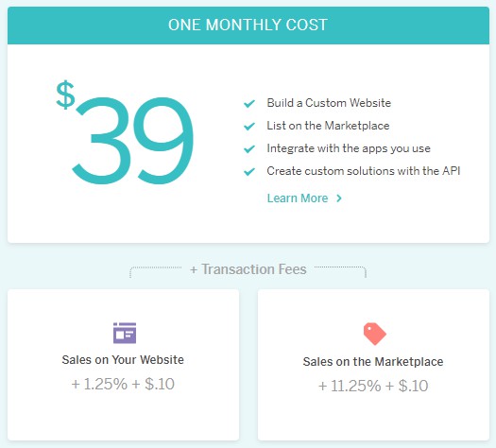Screen dimensions: 496x448
Task: Select the large 39 price figure
Action: point(133,140)
